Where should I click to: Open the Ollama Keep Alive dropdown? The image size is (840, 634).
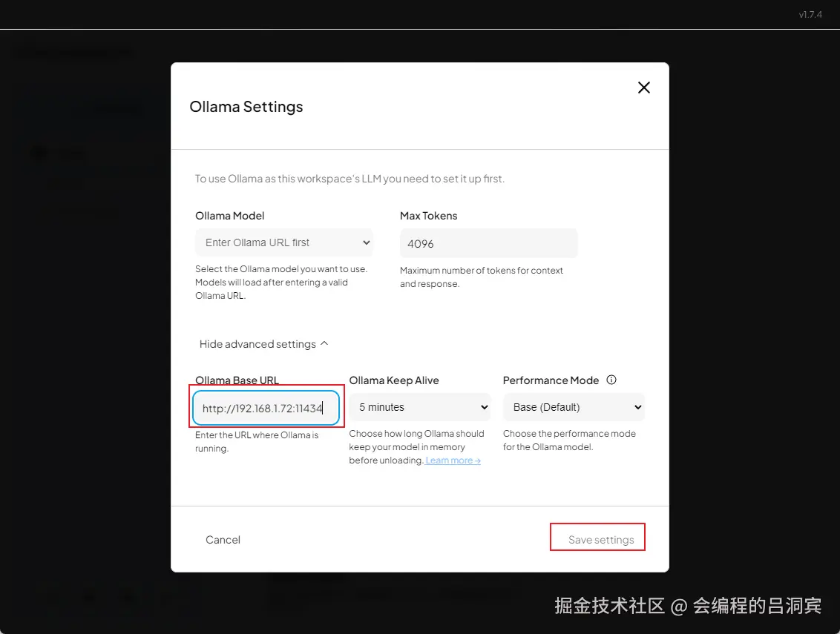[420, 408]
